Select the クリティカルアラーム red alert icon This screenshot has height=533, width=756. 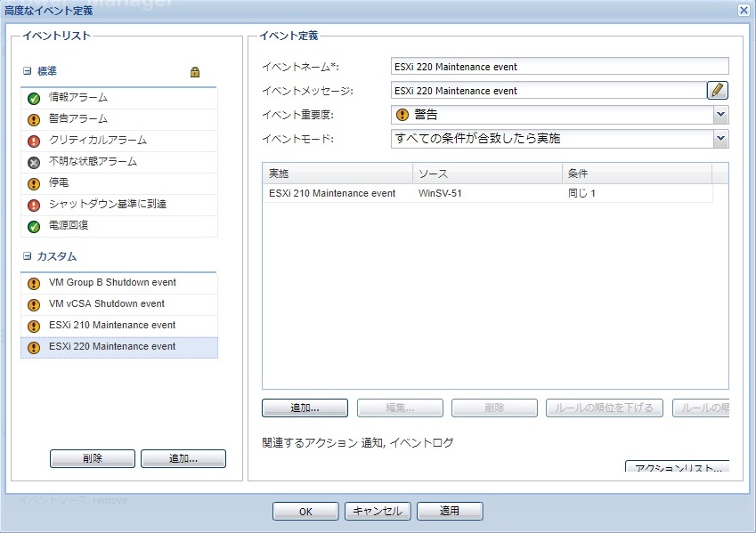pos(34,141)
